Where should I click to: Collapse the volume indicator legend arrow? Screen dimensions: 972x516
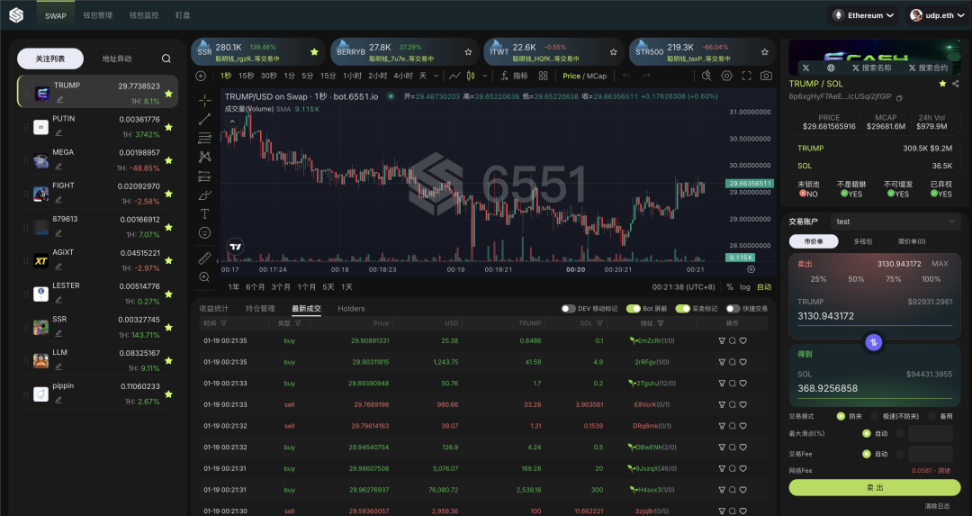[x=232, y=121]
